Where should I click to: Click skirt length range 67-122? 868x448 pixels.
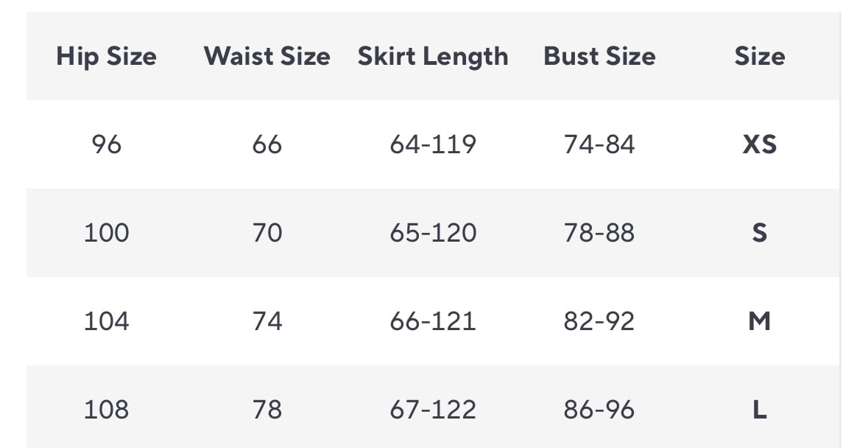[433, 410]
